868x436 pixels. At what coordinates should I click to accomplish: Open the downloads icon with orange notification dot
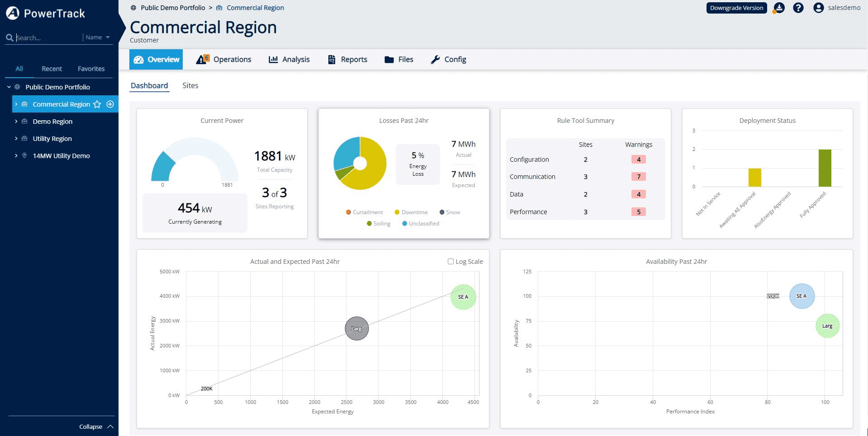[x=779, y=8]
